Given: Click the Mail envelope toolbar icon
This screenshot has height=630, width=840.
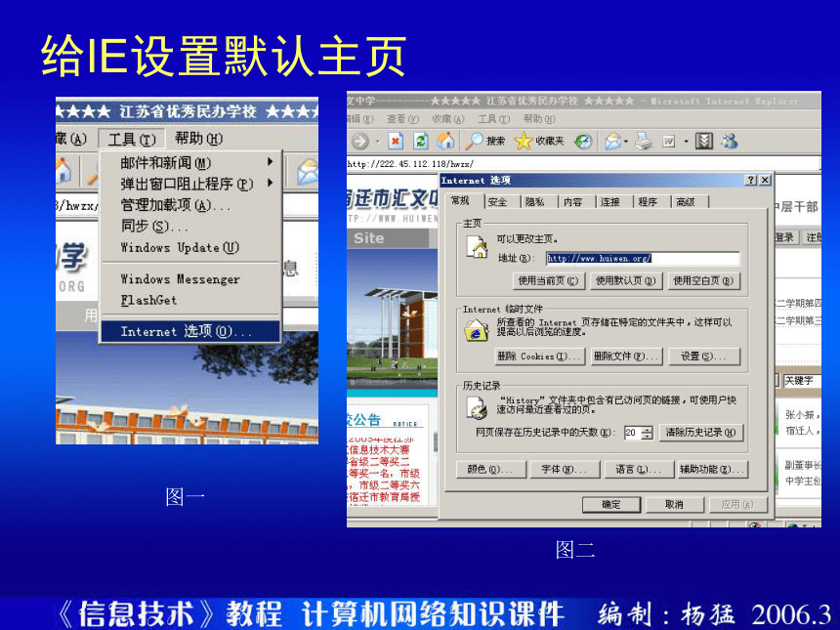Looking at the screenshot, I should [612, 141].
